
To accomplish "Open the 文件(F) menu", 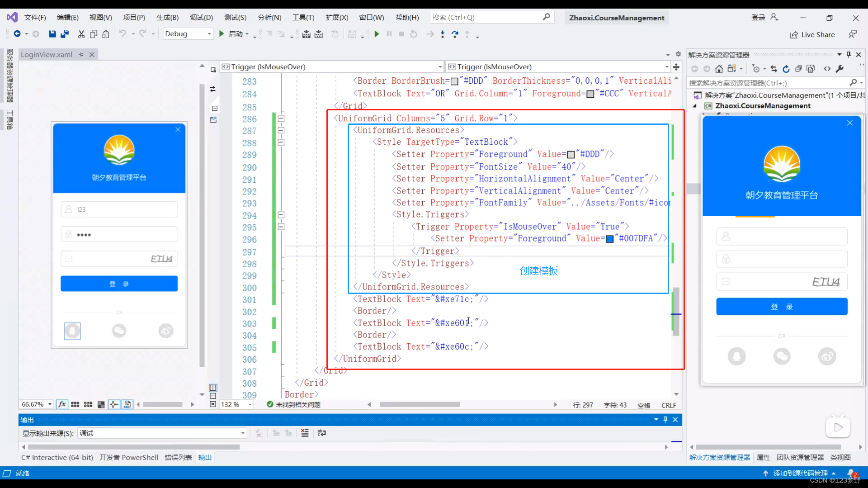I will point(35,18).
